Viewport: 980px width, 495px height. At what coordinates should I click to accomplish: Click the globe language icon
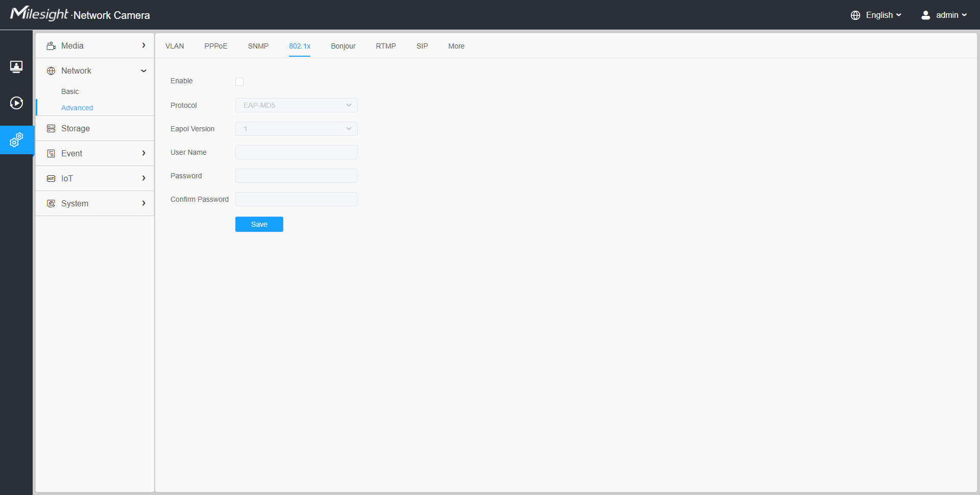(x=855, y=15)
